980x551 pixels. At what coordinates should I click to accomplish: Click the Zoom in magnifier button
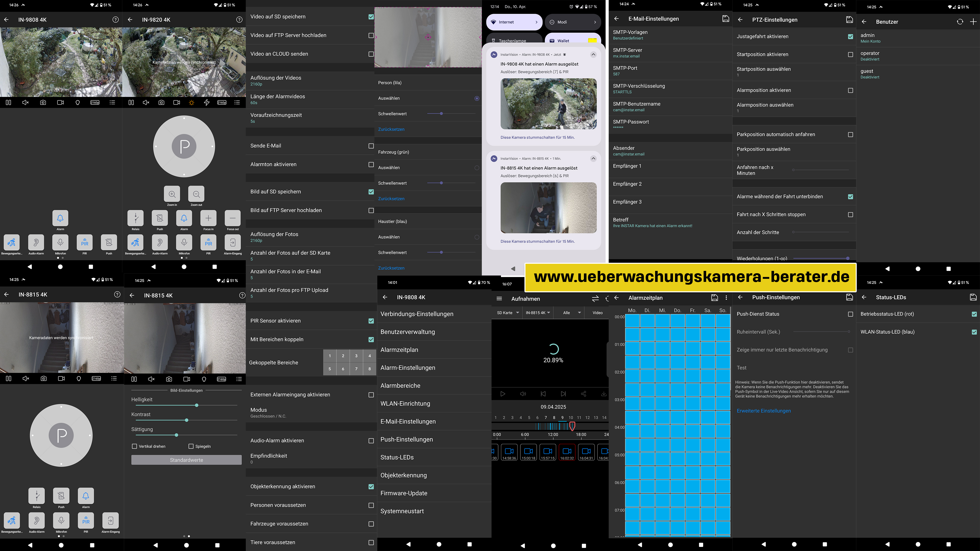172,194
